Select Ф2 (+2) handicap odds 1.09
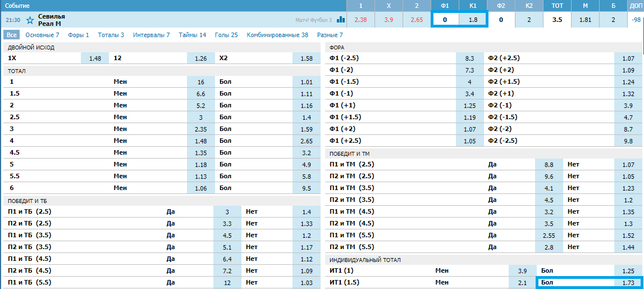Image resolution: width=644 pixels, height=289 pixels. tap(628, 70)
